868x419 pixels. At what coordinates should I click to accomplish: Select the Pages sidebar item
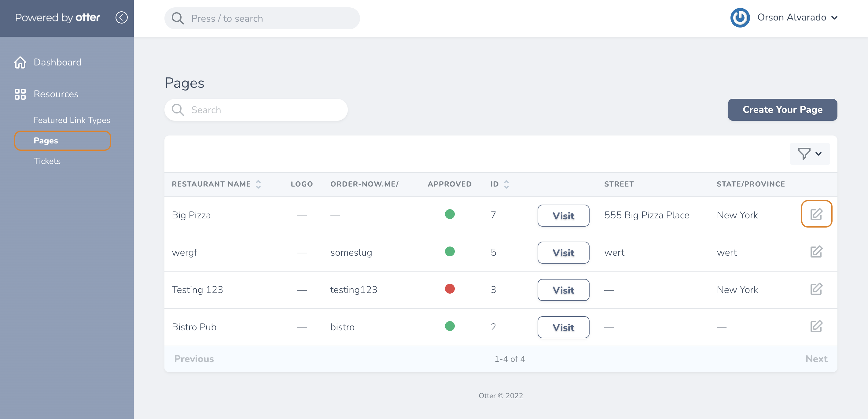coord(62,141)
